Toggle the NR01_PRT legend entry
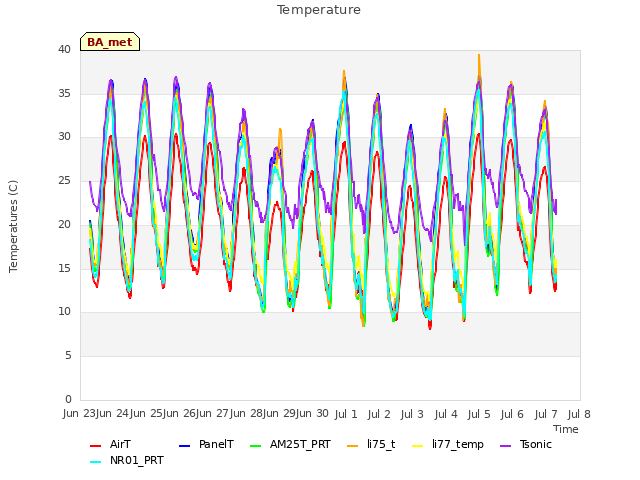The image size is (640, 480). click(127, 460)
